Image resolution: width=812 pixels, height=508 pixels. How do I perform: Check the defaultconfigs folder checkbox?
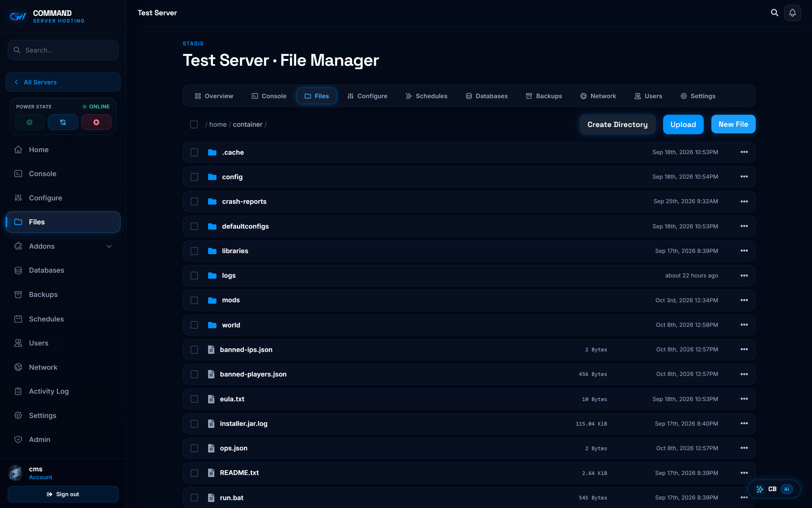(x=194, y=226)
